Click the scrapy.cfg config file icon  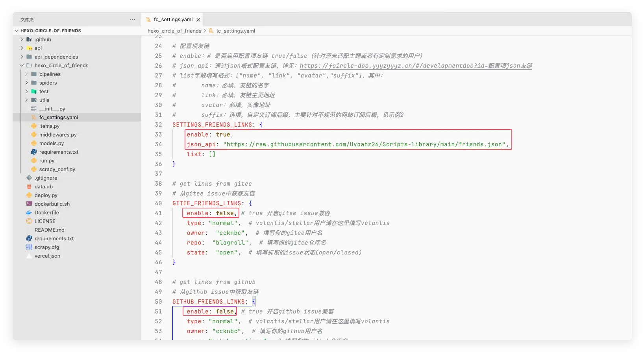click(x=29, y=247)
